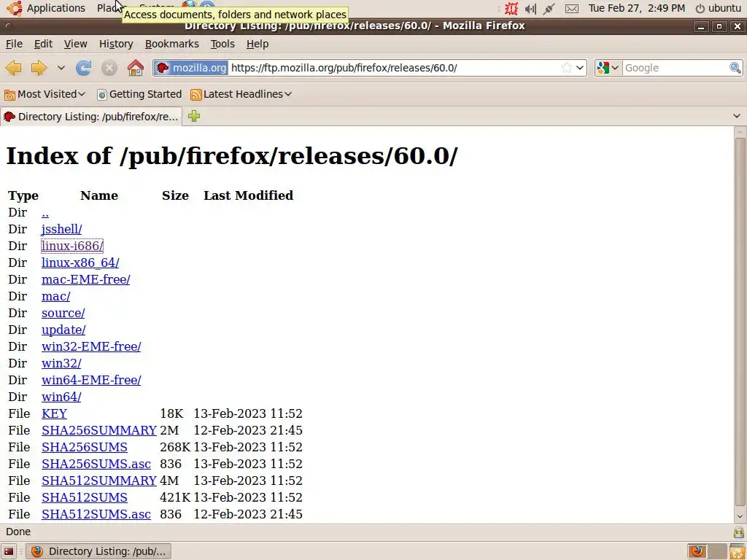Open the source/ directory link

coord(63,313)
